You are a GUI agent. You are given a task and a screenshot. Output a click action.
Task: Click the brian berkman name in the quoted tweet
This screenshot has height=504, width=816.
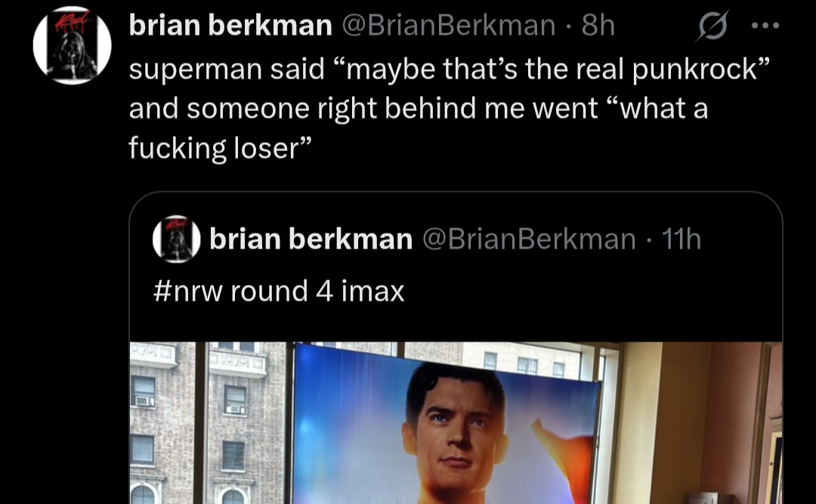[x=311, y=239]
